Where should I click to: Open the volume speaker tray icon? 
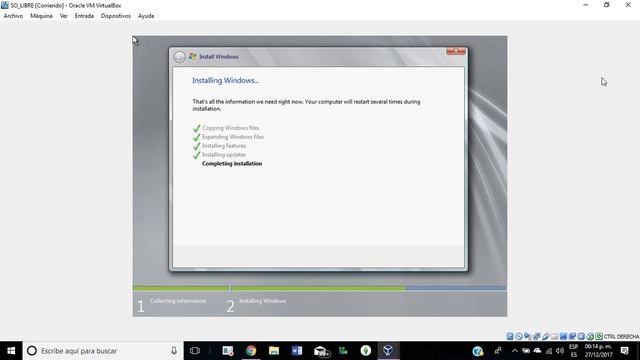560,351
